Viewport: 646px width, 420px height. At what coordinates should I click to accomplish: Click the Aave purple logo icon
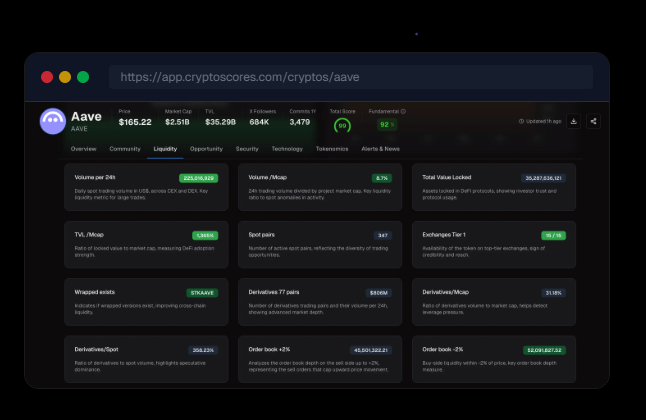[x=52, y=121]
